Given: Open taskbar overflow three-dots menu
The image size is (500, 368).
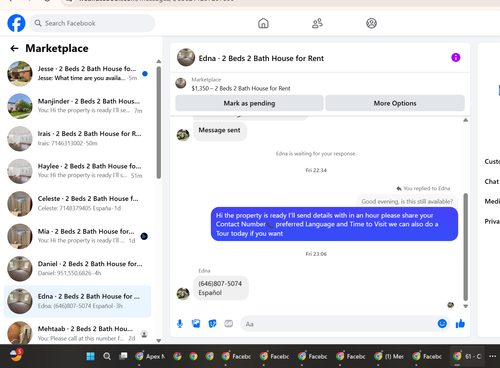Looking at the screenshot, I should pyautogui.click(x=492, y=356).
